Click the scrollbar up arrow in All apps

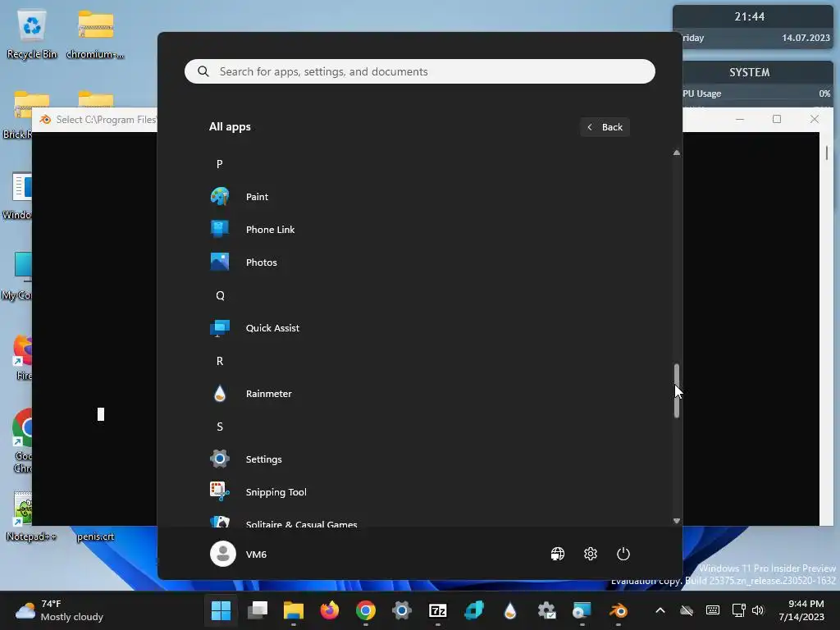tap(677, 153)
